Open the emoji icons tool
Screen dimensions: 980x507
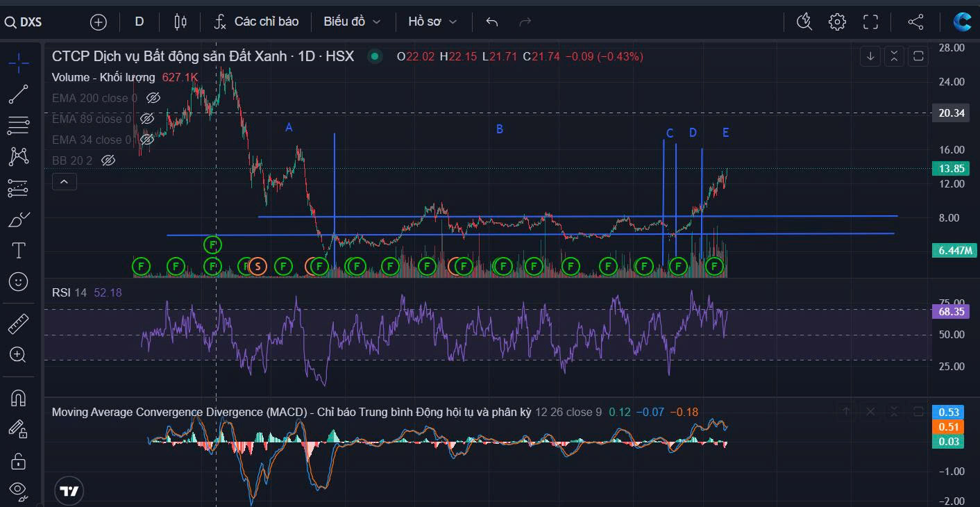(x=19, y=281)
